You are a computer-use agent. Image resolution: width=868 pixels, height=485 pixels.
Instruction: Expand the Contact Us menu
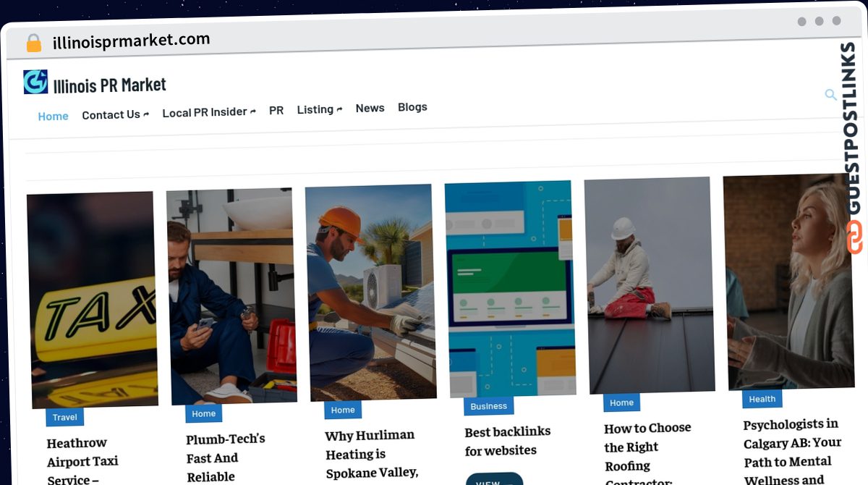click(116, 114)
